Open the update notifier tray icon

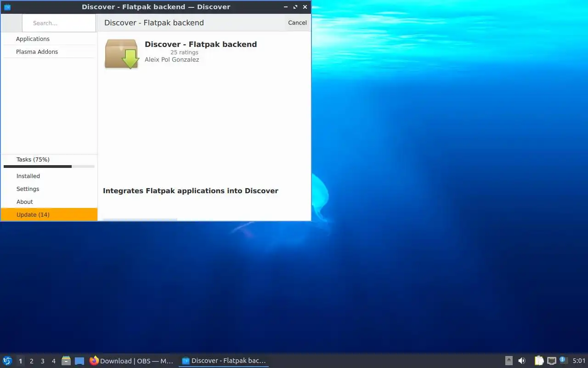[x=564, y=361]
